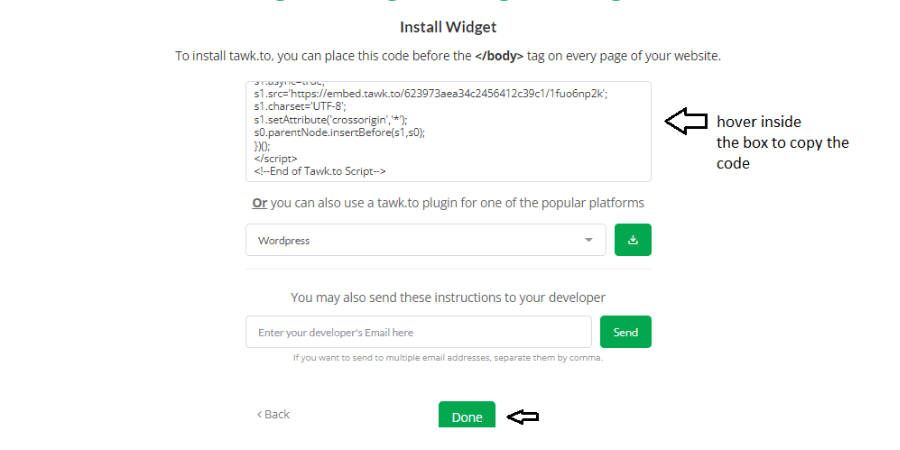Click the embed.tawk.to source URL line
The image size is (900, 450).
pyautogui.click(x=430, y=94)
